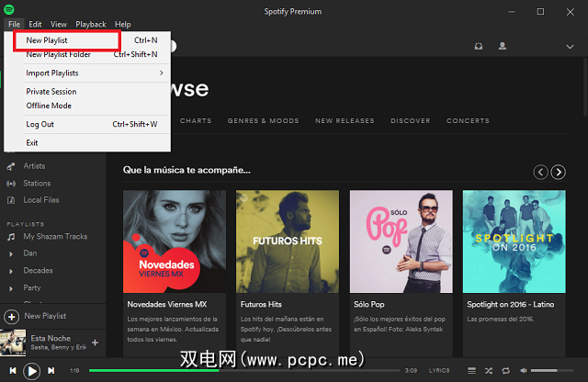The height and width of the screenshot is (382, 588).
Task: Click the Spotify logo icon
Action: 9,9
